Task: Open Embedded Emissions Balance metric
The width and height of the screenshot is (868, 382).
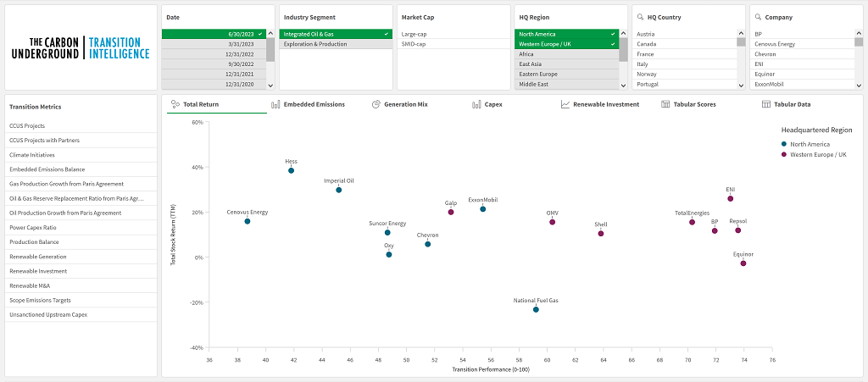Action: point(81,169)
